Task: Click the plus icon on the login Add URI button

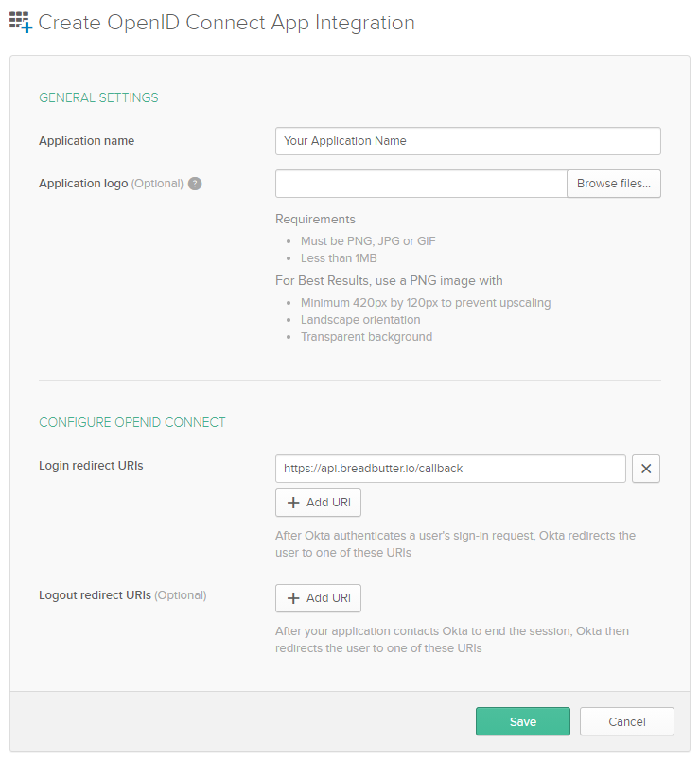Action: pos(295,503)
